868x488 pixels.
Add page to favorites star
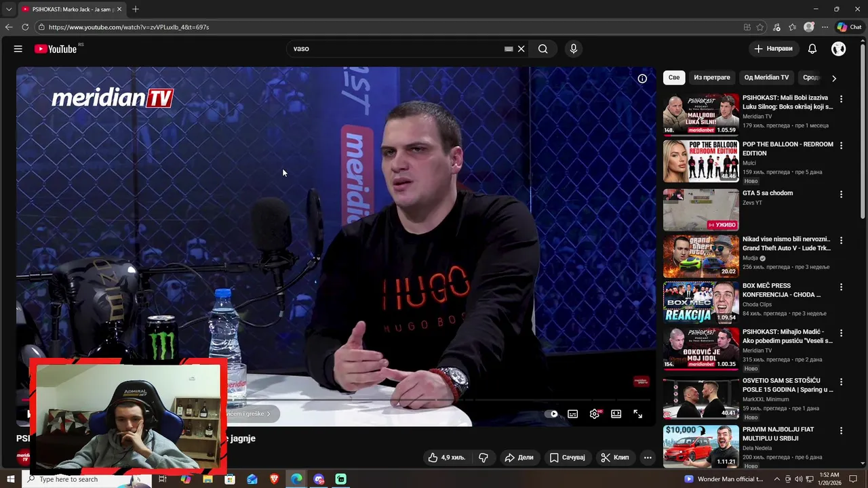point(760,27)
